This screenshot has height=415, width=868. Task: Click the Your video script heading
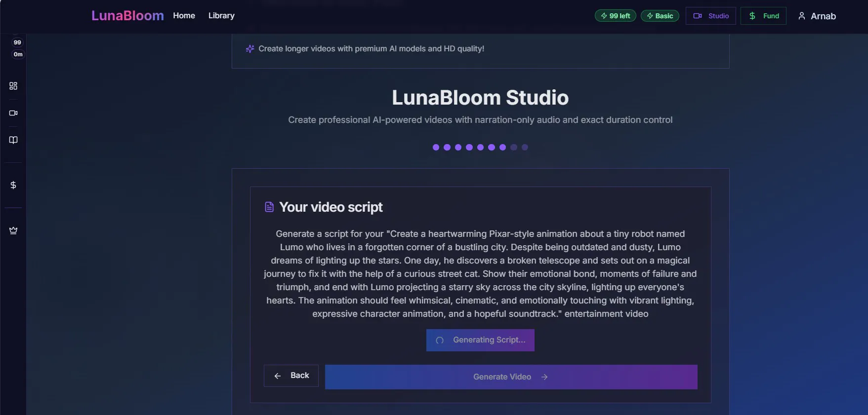[331, 207]
